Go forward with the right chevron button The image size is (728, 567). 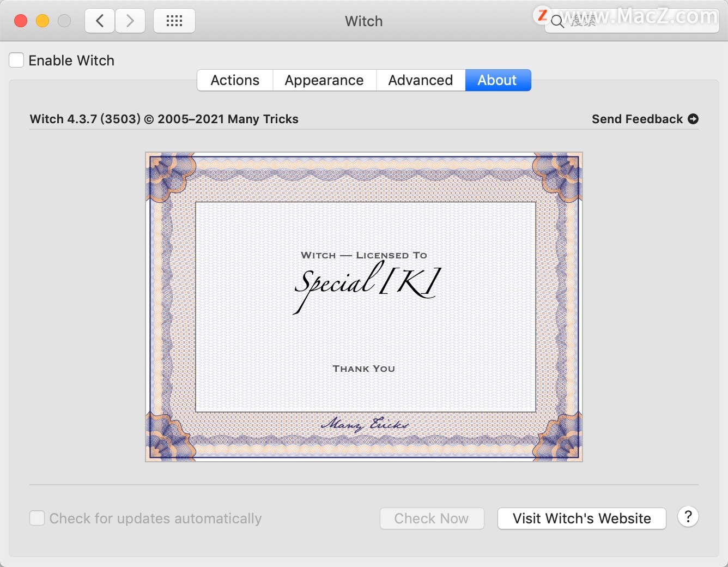[x=130, y=21]
